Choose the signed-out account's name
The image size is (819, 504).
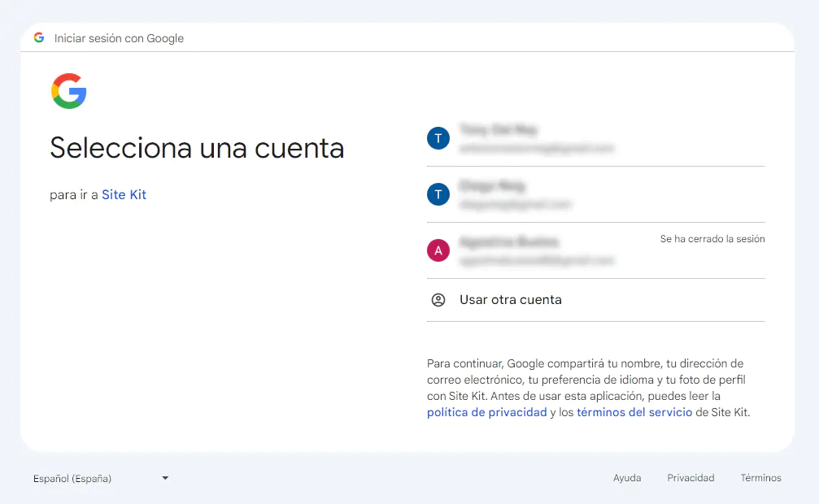tap(509, 242)
